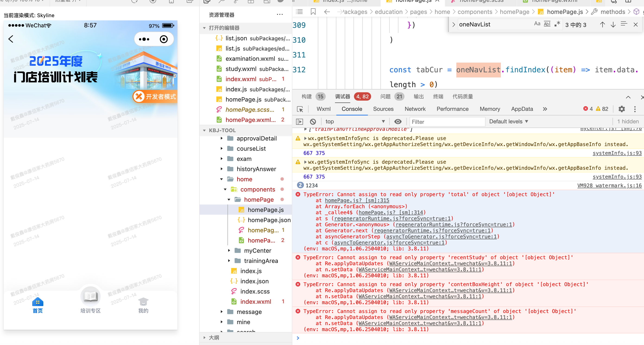
Task: Clear the console with the ban icon
Action: click(313, 121)
